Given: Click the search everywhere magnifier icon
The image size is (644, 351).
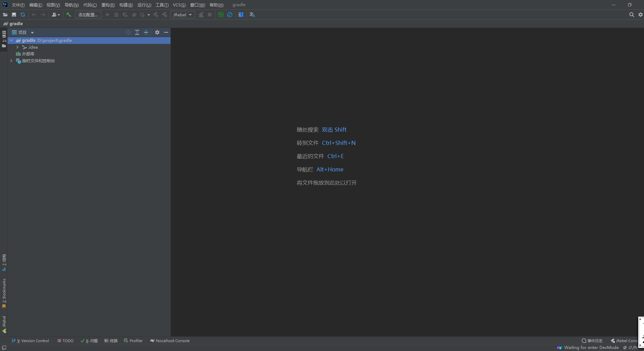Looking at the screenshot, I should pos(632,15).
